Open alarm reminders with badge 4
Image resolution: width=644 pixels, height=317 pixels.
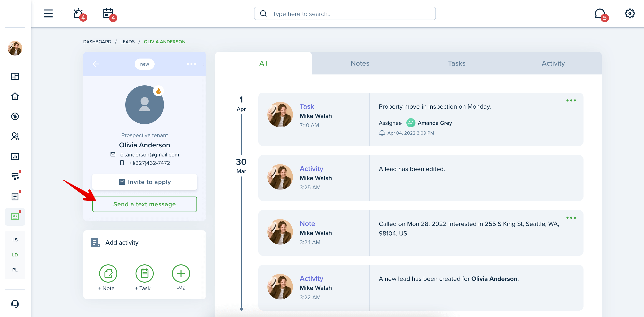point(80,14)
